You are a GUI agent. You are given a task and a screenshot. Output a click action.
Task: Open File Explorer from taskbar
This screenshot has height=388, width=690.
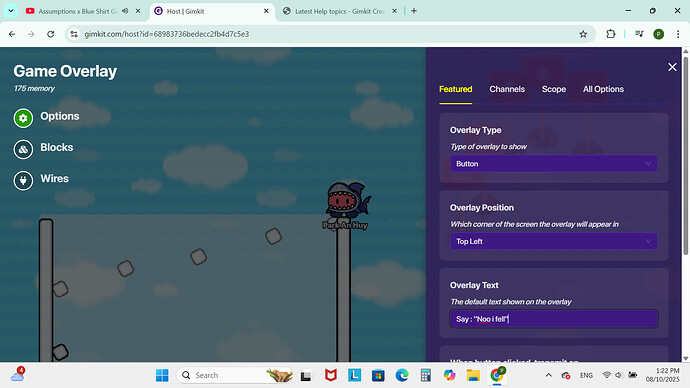click(x=473, y=375)
